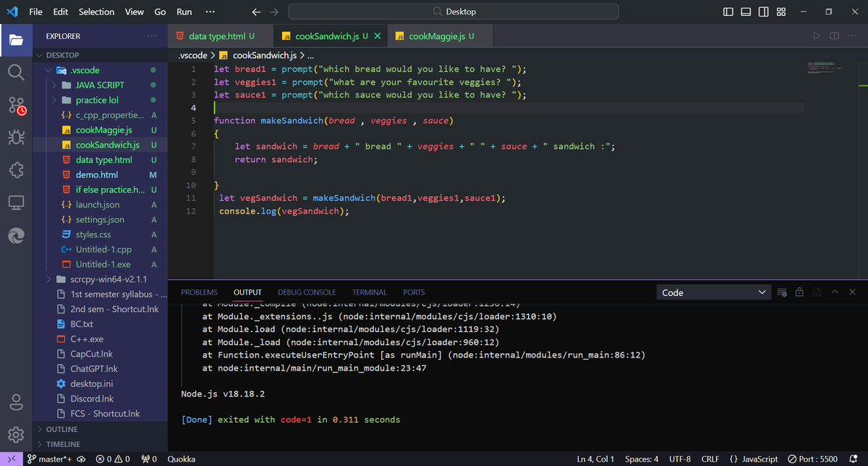Switch to the PORTS tab
This screenshot has width=868, height=466.
pos(414,292)
